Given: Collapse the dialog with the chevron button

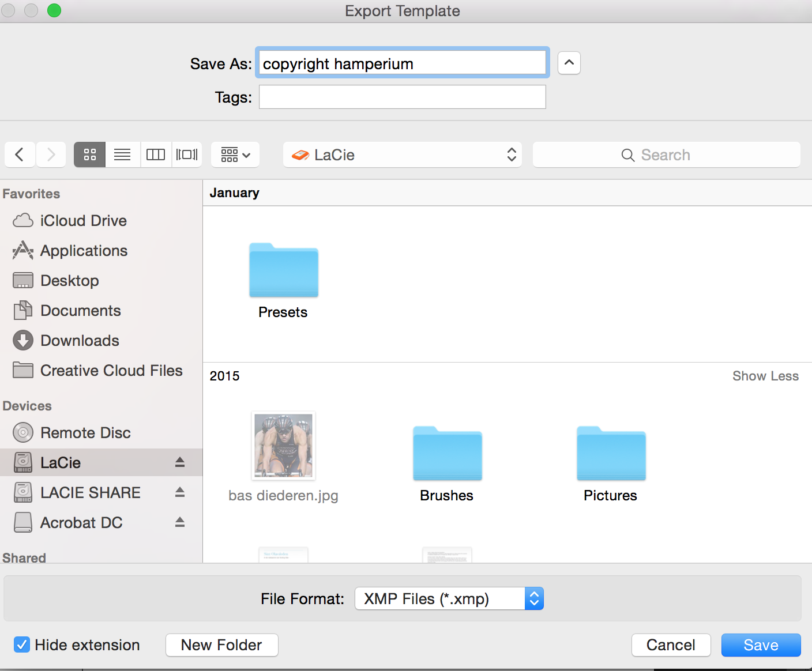Looking at the screenshot, I should pyautogui.click(x=569, y=63).
